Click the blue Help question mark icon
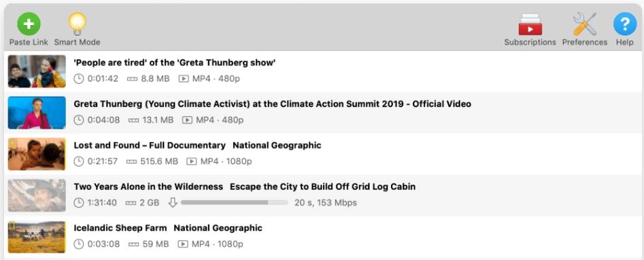This screenshot has height=260, width=644. click(x=625, y=24)
